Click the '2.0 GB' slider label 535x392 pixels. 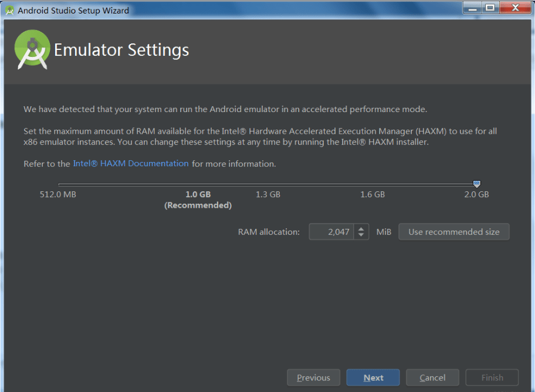(x=477, y=195)
